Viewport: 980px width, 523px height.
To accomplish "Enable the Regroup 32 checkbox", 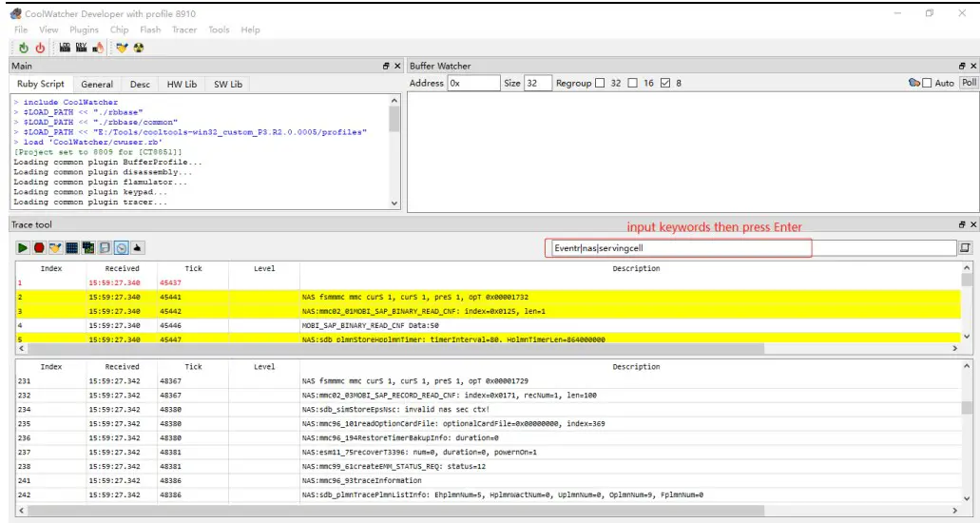I will click(600, 84).
